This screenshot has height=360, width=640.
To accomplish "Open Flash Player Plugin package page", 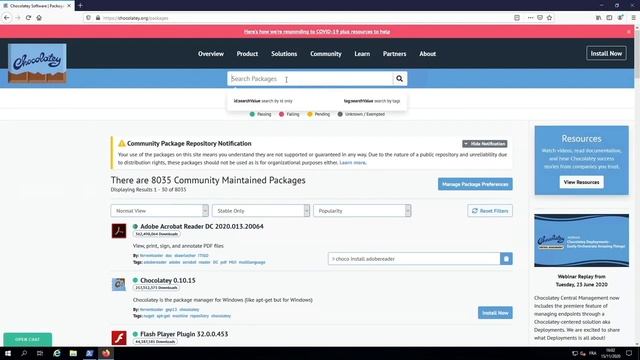I will click(x=184, y=334).
